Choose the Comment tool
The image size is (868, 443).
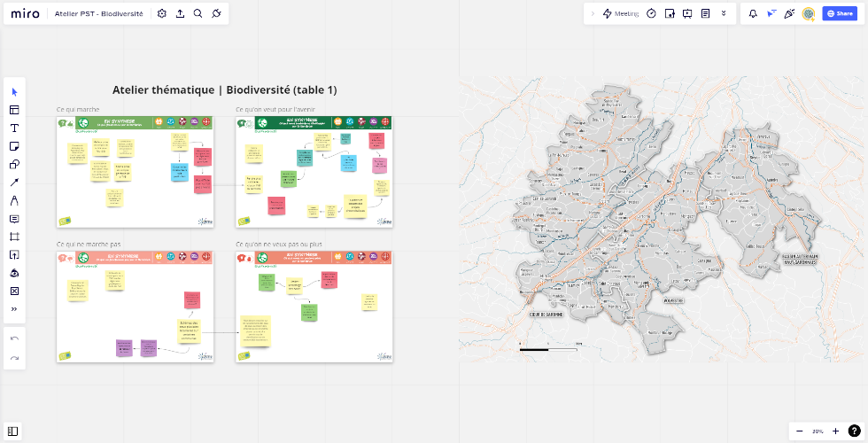[14, 220]
